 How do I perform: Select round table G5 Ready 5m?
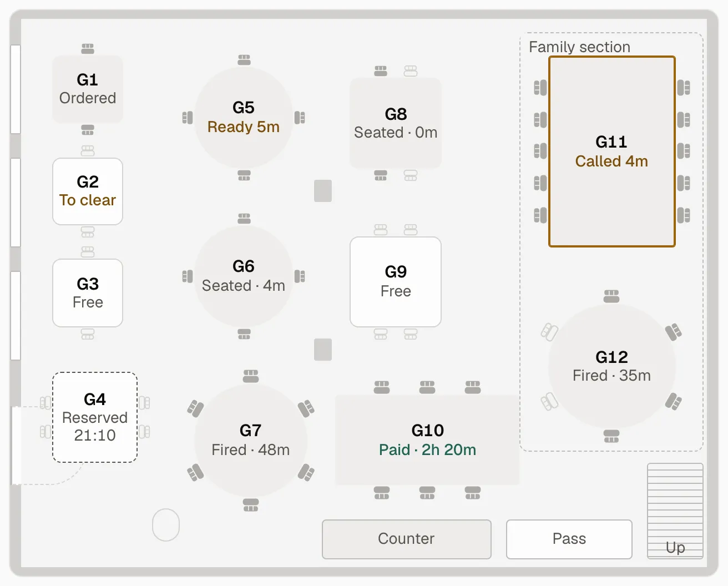pos(244,117)
